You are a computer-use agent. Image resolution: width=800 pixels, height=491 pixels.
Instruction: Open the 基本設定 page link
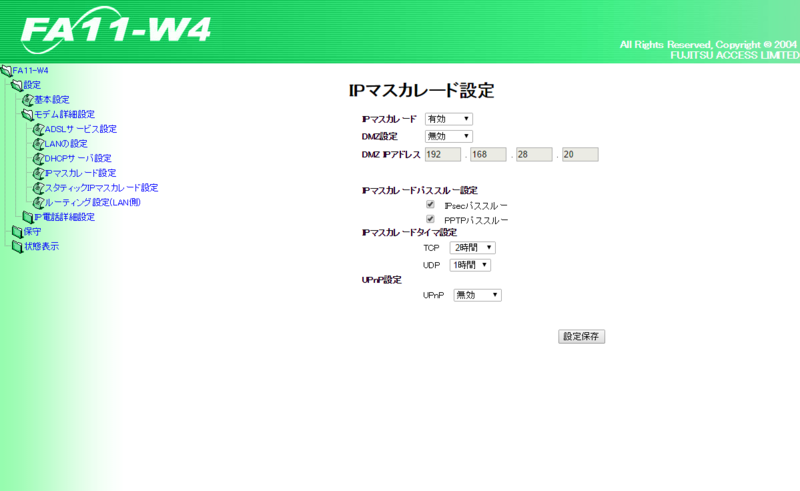coord(52,100)
